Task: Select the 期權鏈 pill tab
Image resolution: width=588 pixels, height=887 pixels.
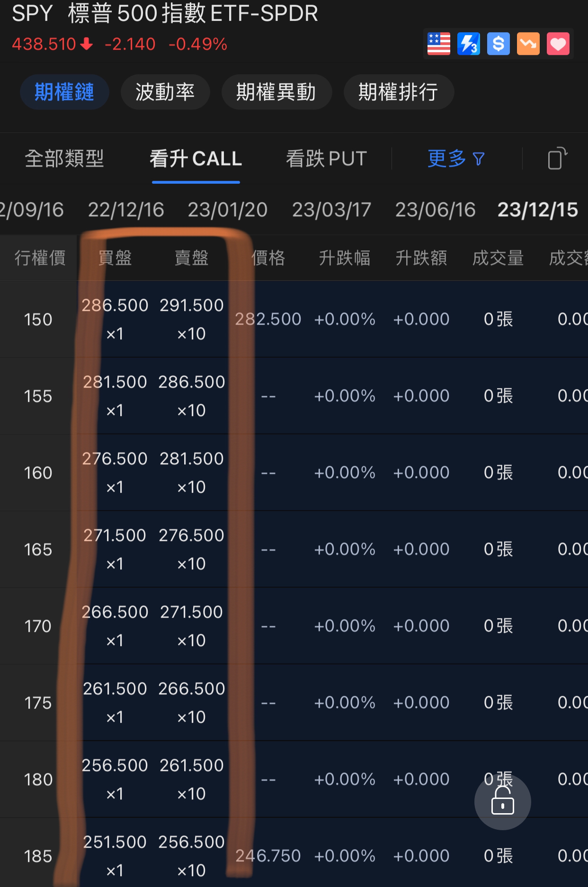Action: [64, 92]
